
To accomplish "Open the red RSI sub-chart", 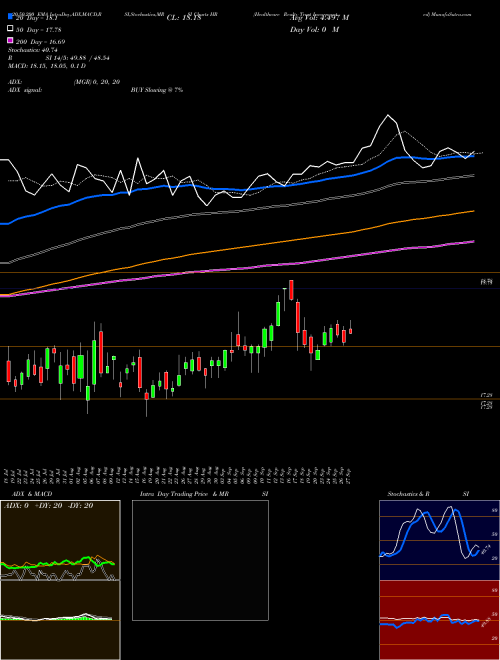I will coord(439,620).
